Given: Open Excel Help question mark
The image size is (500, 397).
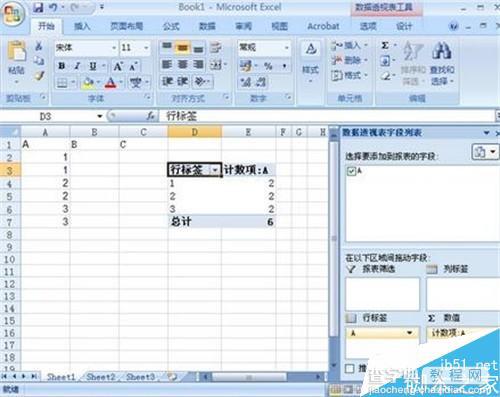Looking at the screenshot, I should pos(453,26).
